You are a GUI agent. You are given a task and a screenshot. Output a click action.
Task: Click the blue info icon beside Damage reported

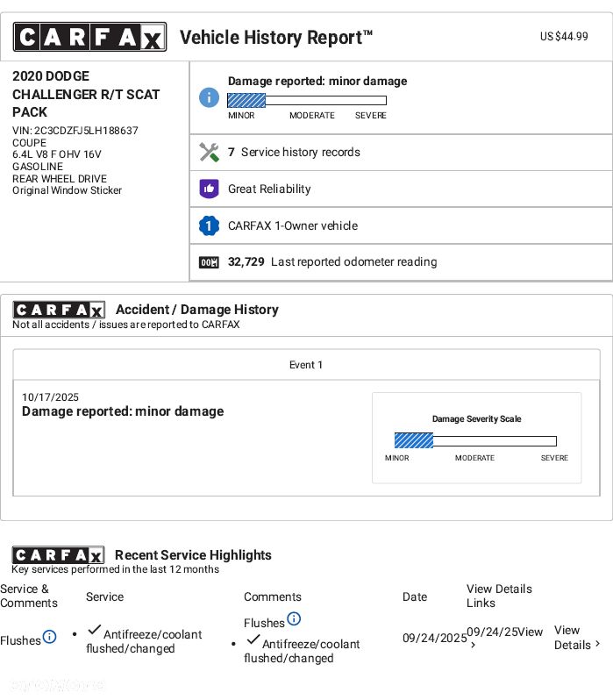(x=209, y=97)
